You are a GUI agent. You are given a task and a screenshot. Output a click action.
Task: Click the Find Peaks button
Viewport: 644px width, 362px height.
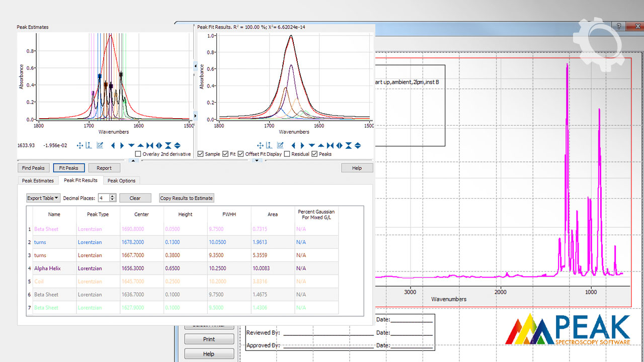click(x=34, y=168)
